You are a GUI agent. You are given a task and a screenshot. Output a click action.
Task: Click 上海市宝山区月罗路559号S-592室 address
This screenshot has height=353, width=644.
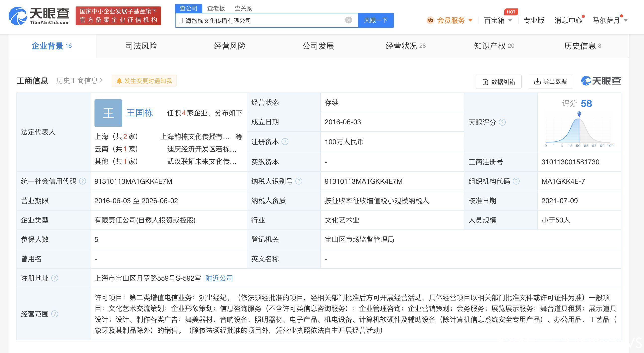point(148,278)
